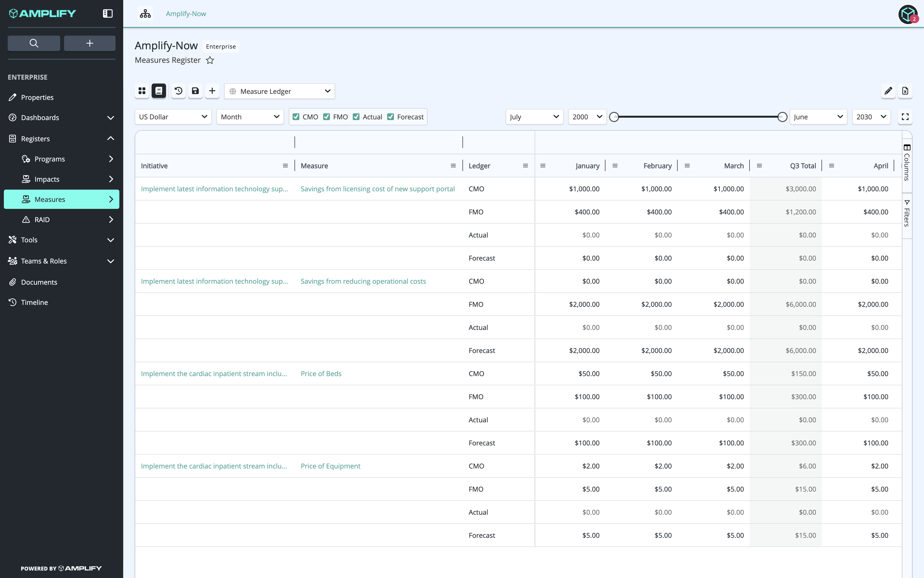The width and height of the screenshot is (924, 578).
Task: Open January column menu icon
Action: (x=543, y=166)
